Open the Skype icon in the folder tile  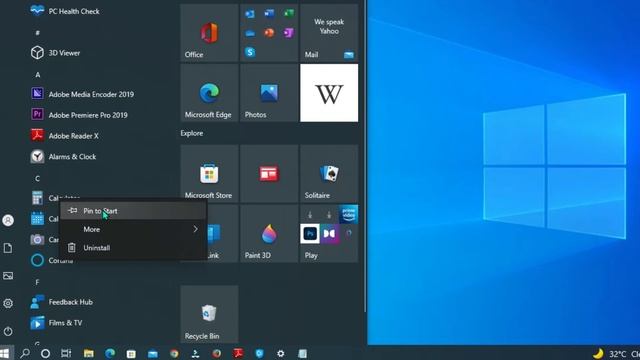point(250,52)
